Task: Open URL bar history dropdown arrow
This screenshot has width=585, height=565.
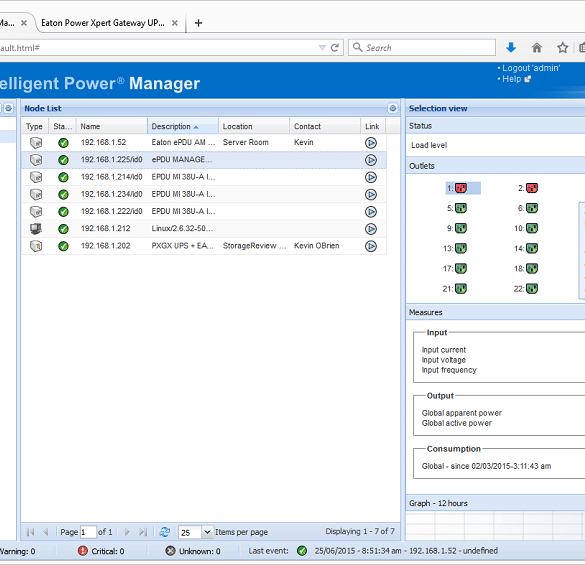Action: 322,47
